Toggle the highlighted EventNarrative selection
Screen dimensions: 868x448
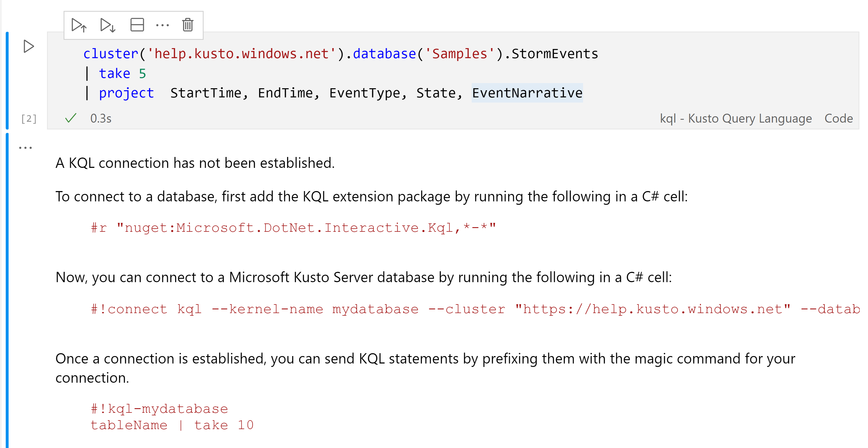pos(527,93)
